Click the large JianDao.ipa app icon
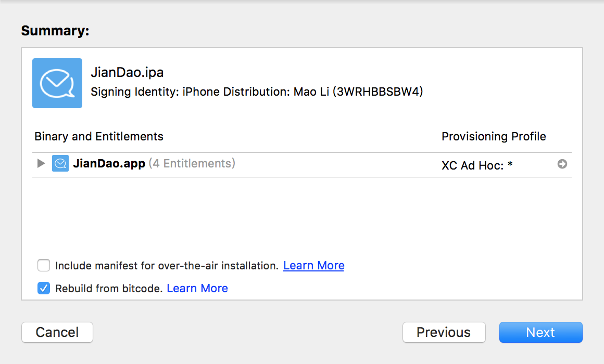The height and width of the screenshot is (364, 604). (57, 83)
